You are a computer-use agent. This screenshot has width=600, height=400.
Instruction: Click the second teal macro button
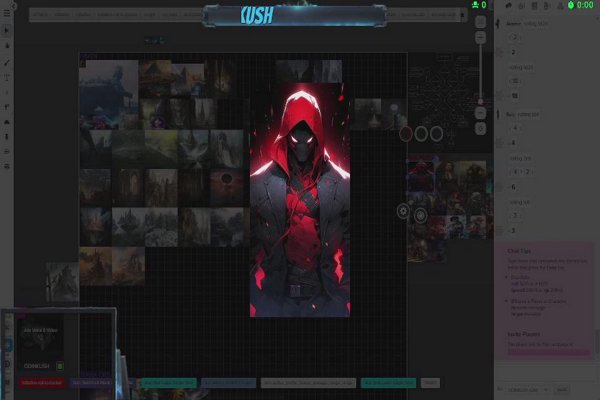tap(388, 383)
